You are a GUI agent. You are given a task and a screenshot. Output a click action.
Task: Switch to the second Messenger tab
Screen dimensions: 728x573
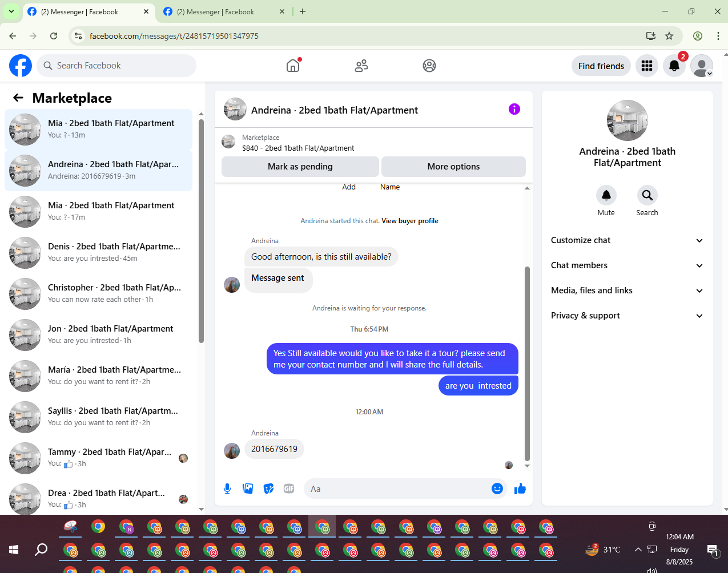pyautogui.click(x=223, y=11)
